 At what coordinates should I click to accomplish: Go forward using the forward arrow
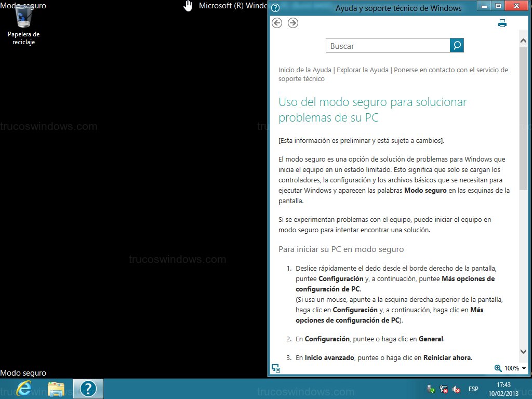(x=292, y=23)
